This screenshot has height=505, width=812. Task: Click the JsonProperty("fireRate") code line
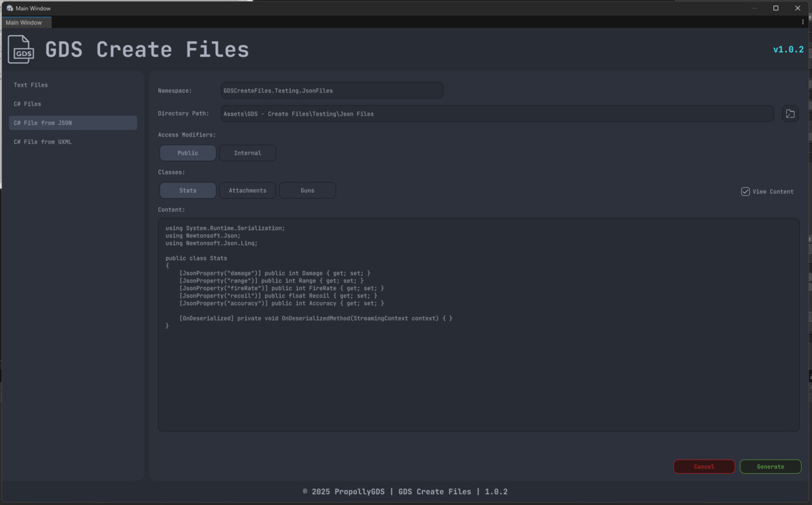[x=281, y=289]
